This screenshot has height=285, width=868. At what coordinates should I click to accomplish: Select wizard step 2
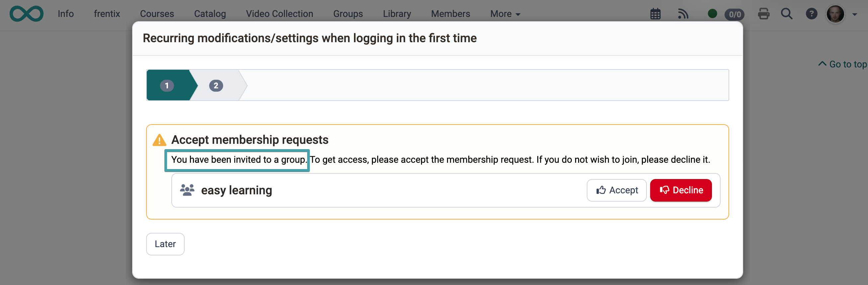216,86
